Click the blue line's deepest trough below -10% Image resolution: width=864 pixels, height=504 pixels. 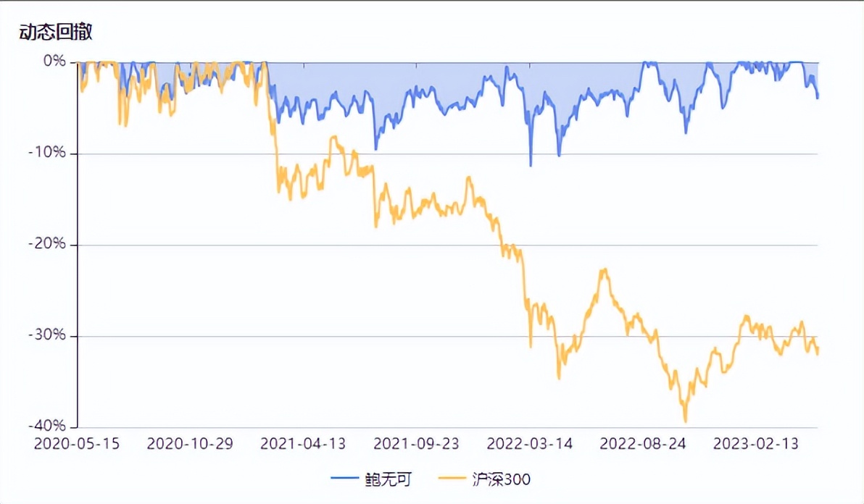(x=531, y=166)
